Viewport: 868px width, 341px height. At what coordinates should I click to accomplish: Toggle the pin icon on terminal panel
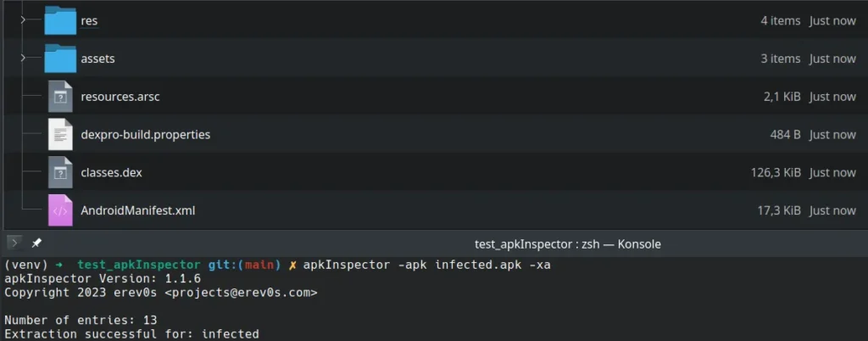[x=36, y=243]
